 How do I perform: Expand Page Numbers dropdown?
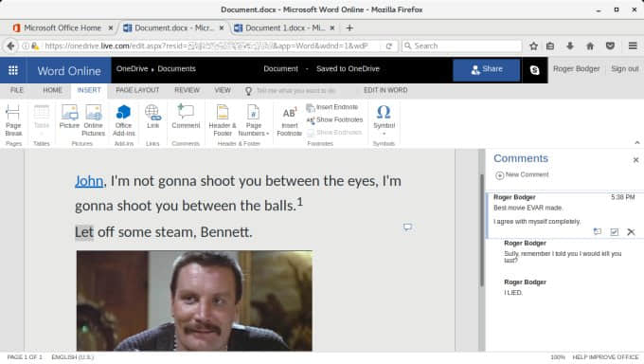(x=254, y=119)
